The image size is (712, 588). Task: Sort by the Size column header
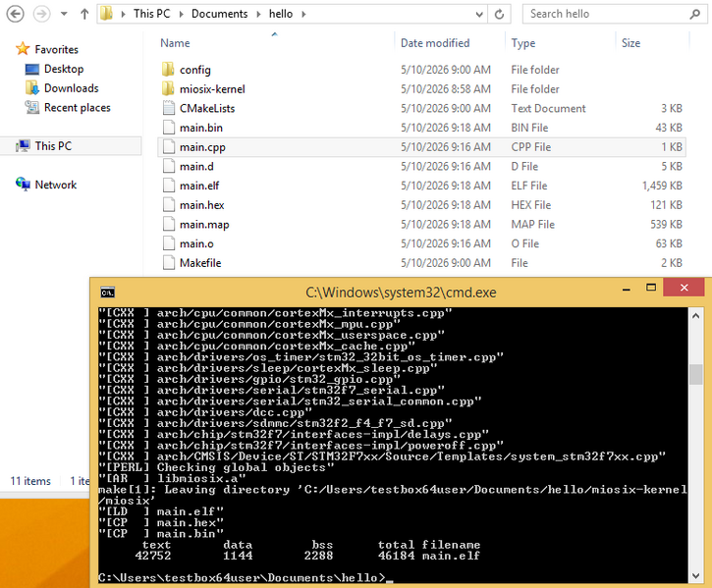click(630, 43)
